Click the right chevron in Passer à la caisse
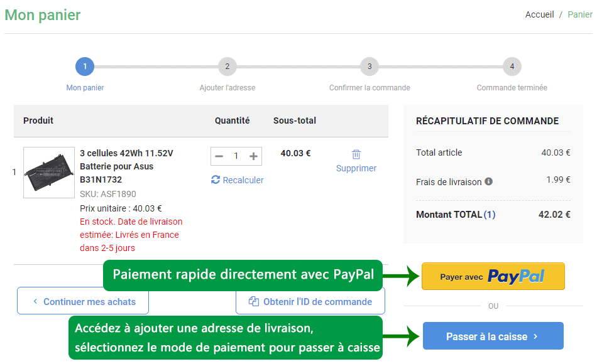 (x=535, y=336)
